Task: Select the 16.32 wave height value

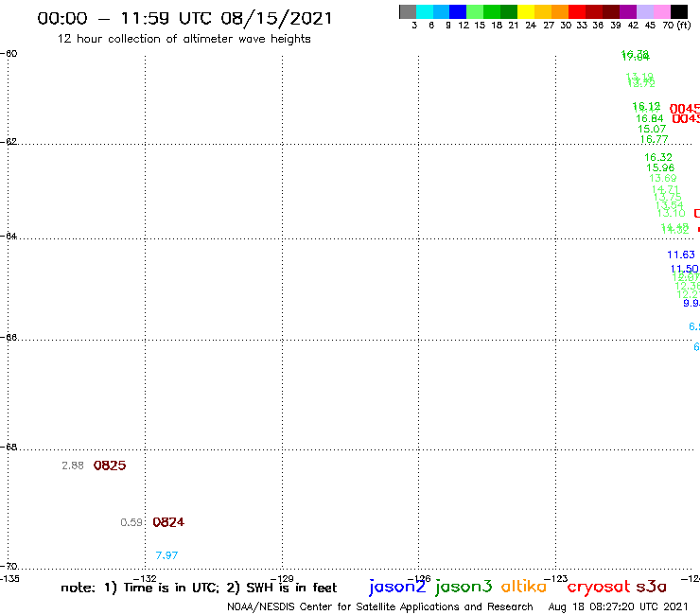Action: pyautogui.click(x=658, y=157)
